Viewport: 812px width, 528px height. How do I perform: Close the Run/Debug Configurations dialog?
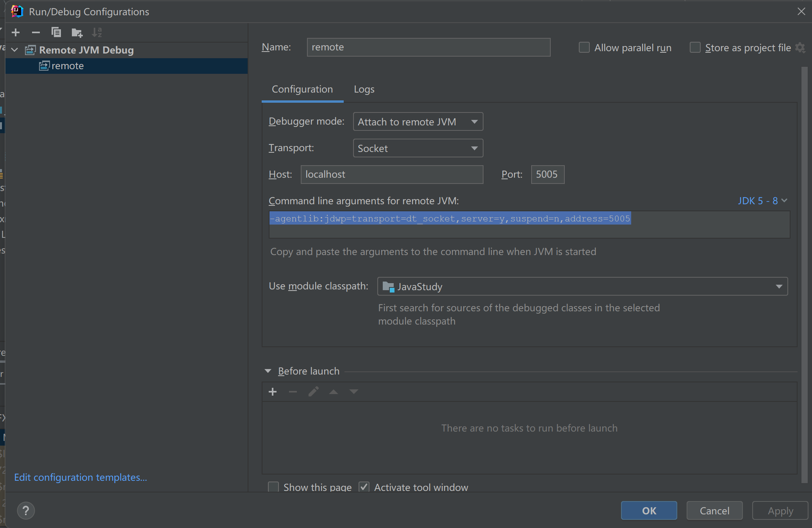click(801, 11)
